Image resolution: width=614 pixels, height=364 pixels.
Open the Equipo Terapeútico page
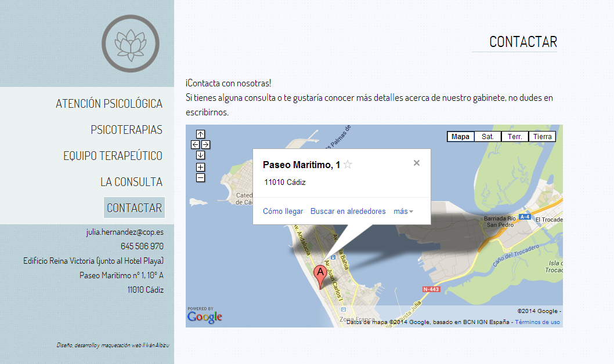point(113,155)
